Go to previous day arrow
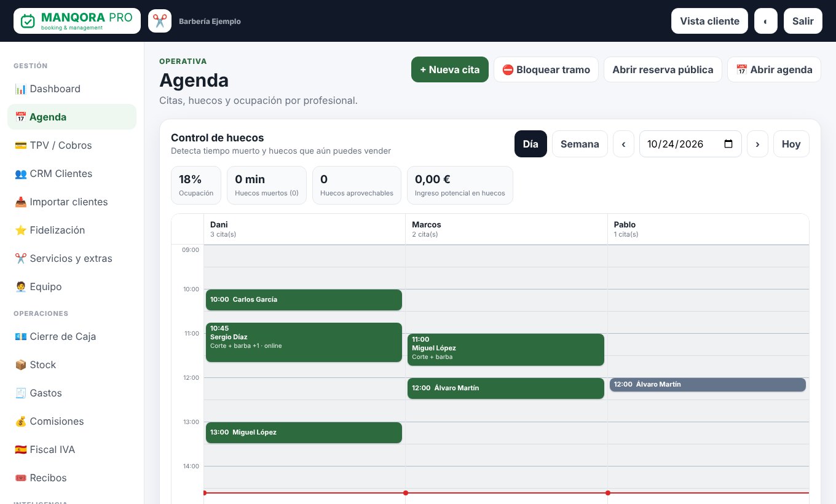This screenshot has height=504, width=836. [623, 144]
